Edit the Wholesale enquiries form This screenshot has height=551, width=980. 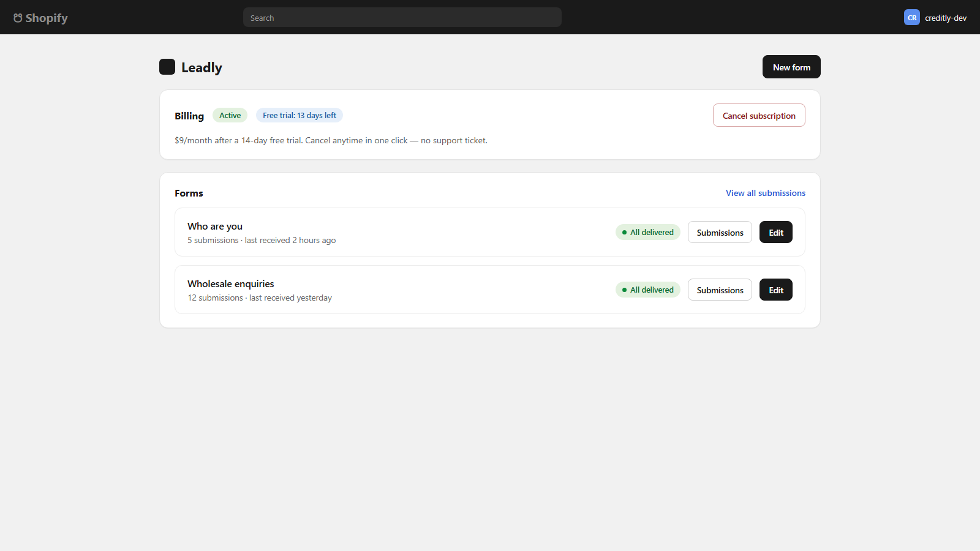776,290
